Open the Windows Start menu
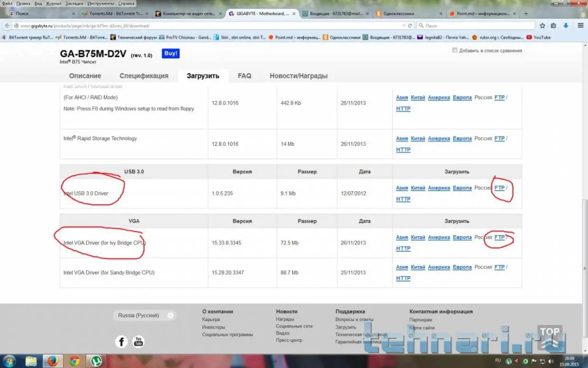 coord(9,361)
